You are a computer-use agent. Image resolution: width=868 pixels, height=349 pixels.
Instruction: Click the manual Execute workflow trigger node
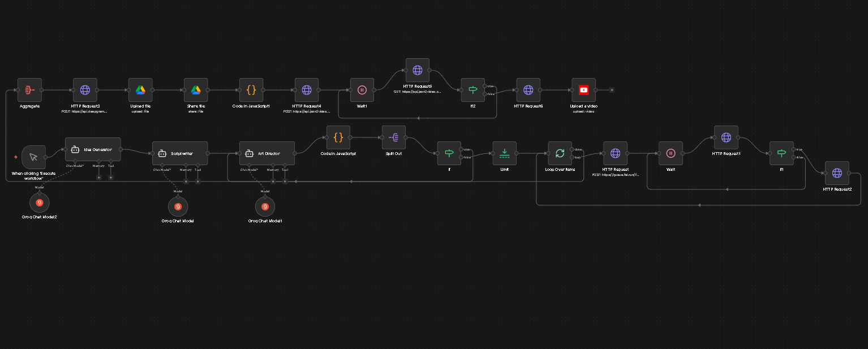[33, 157]
